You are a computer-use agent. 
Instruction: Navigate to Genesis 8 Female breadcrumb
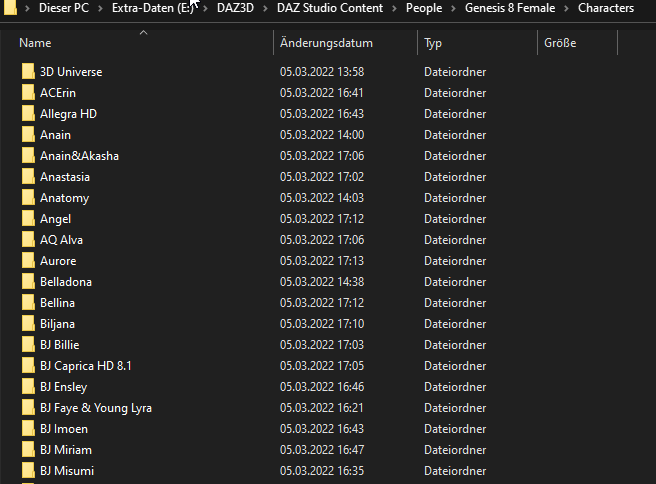pyautogui.click(x=510, y=8)
